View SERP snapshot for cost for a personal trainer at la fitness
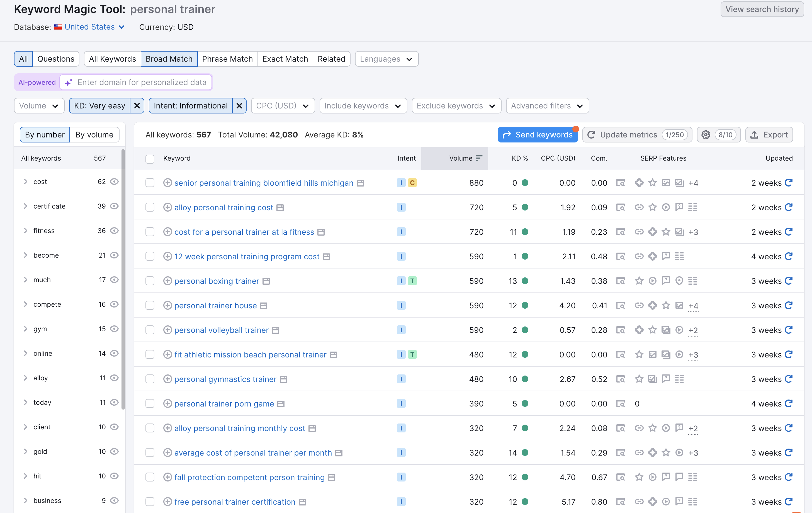This screenshot has width=812, height=513. point(621,232)
